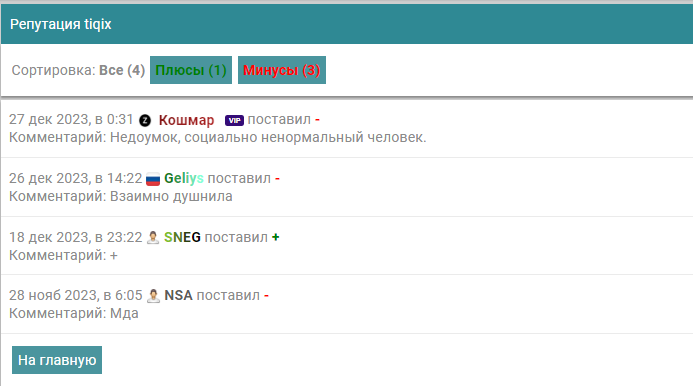The height and width of the screenshot is (386, 693).
Task: Open the NSA user profile link
Action: (x=179, y=295)
